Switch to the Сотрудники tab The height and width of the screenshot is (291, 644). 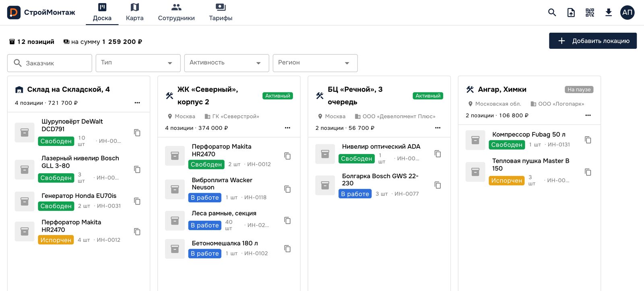176,12
